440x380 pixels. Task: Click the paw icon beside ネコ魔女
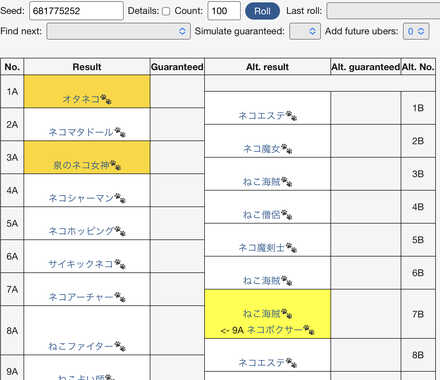tap(287, 149)
